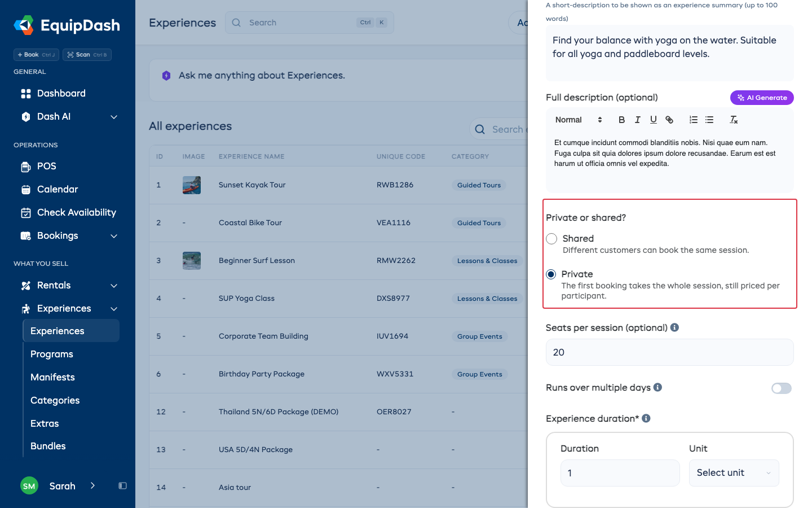Viewport: 812px width, 508px height.
Task: Click the AI Generate button
Action: (x=762, y=98)
